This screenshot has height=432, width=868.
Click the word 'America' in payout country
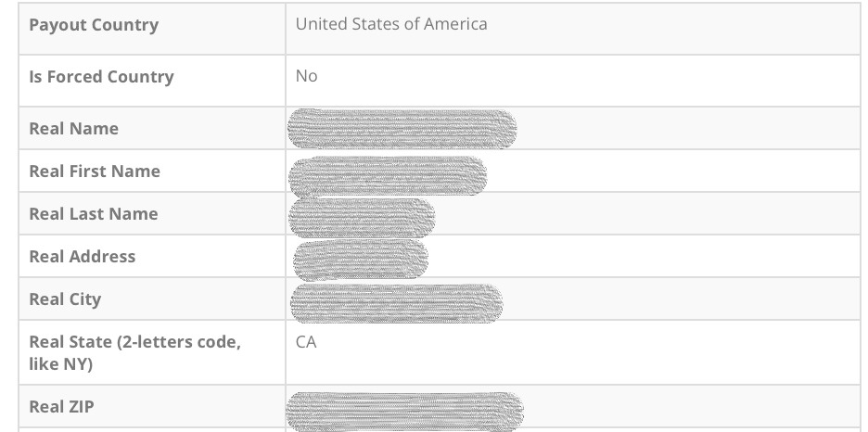(x=455, y=24)
